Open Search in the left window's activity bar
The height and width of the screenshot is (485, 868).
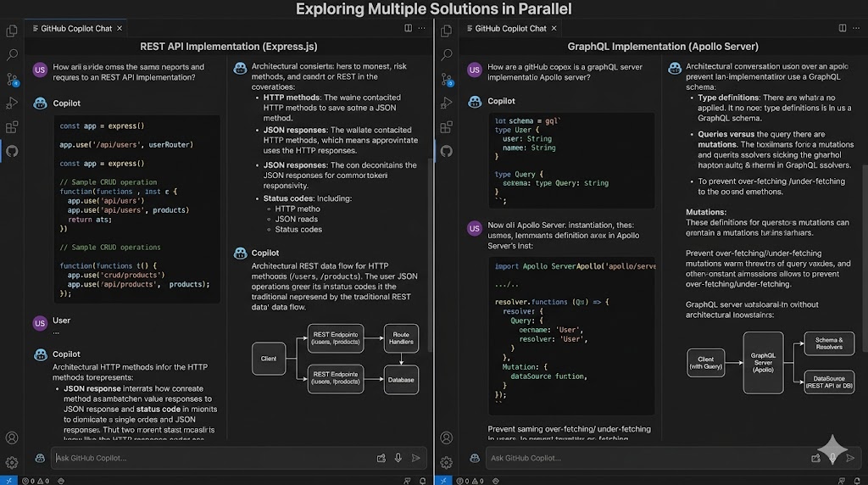(x=12, y=55)
